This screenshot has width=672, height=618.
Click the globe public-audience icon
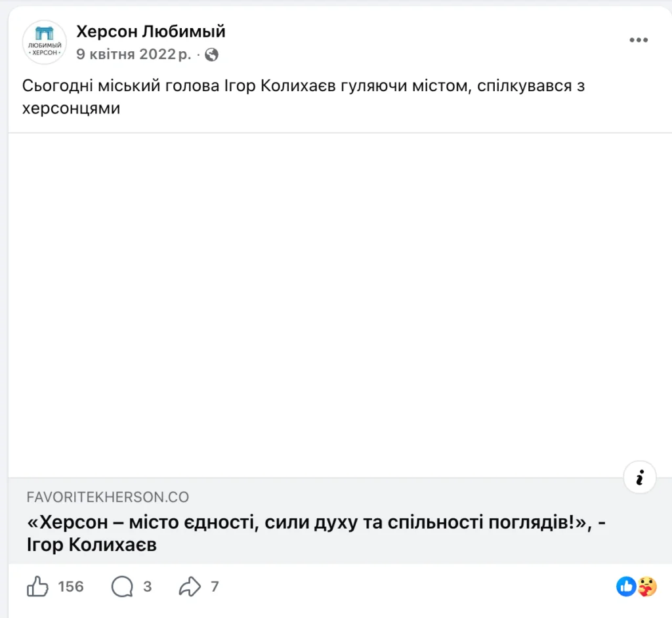(x=211, y=54)
